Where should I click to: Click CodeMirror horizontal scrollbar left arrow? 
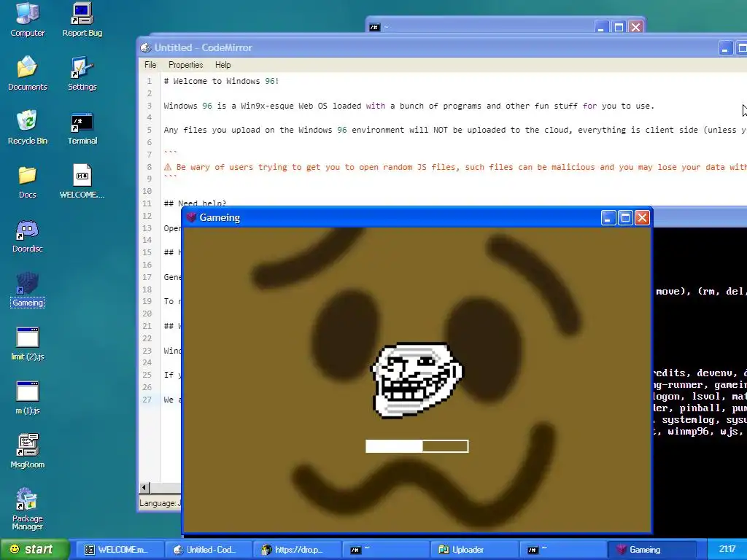pos(144,487)
